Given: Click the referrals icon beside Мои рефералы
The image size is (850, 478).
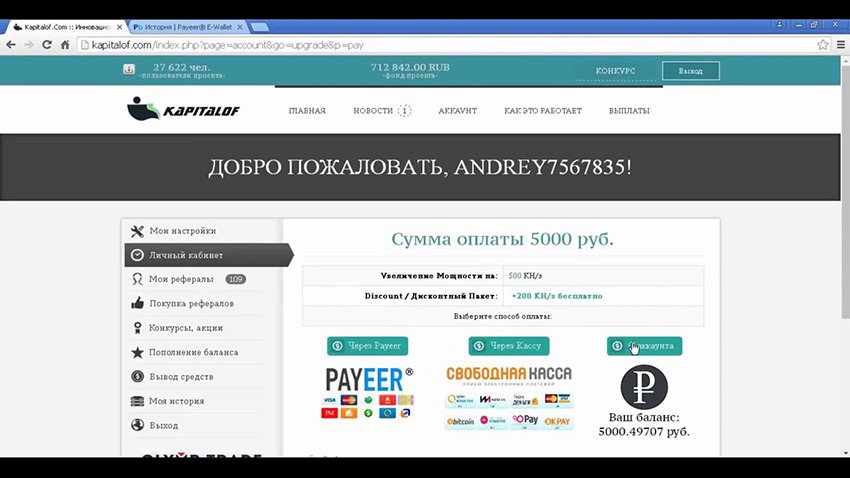Looking at the screenshot, I should 137,279.
